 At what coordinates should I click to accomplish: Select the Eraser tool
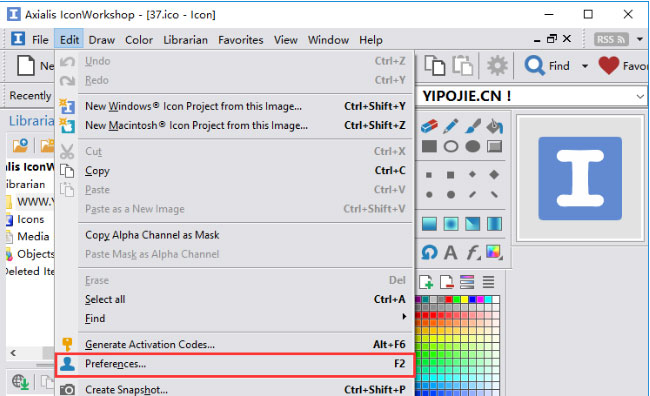(x=429, y=126)
